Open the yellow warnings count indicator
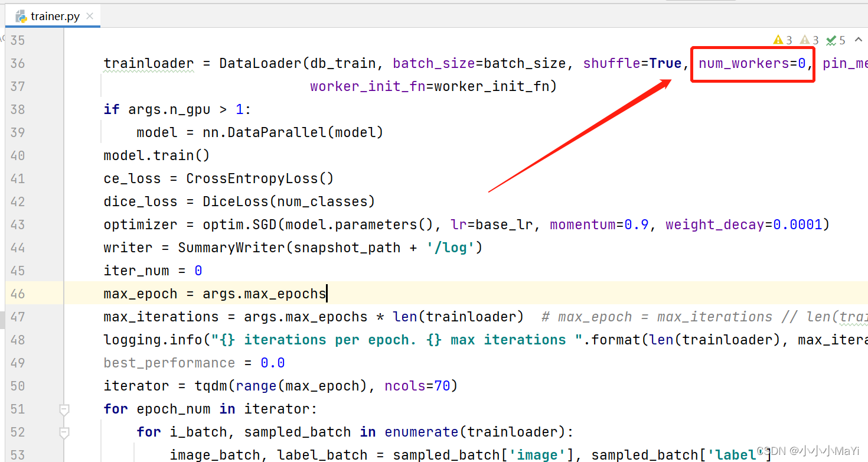Viewport: 868px width, 462px height. pyautogui.click(x=783, y=40)
